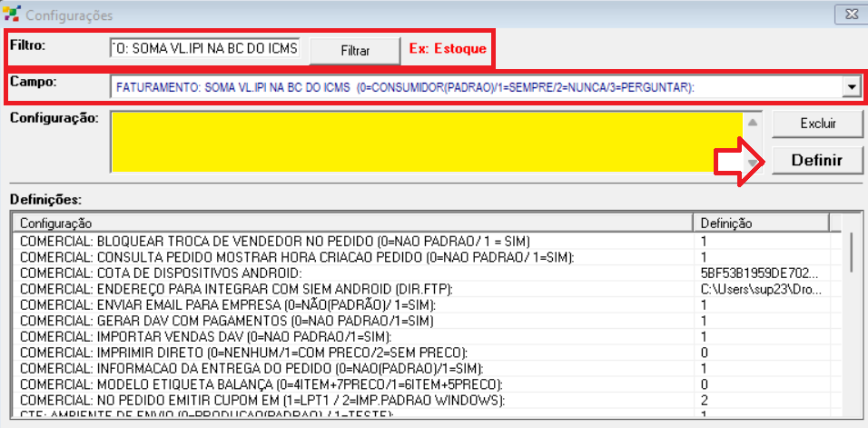Screen dimensions: 868x428
Task: Close the Configurações window
Action: [x=848, y=14]
